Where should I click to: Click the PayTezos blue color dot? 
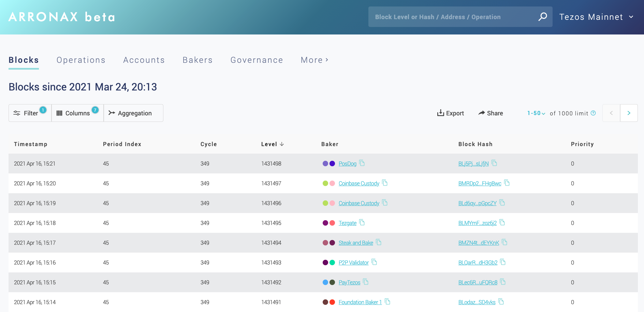[325, 282]
